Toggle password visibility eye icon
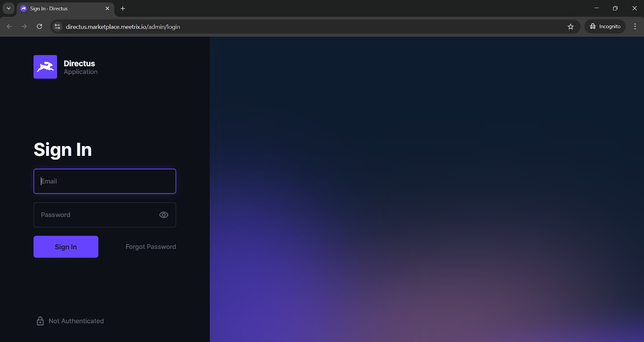The height and width of the screenshot is (342, 644). (164, 215)
